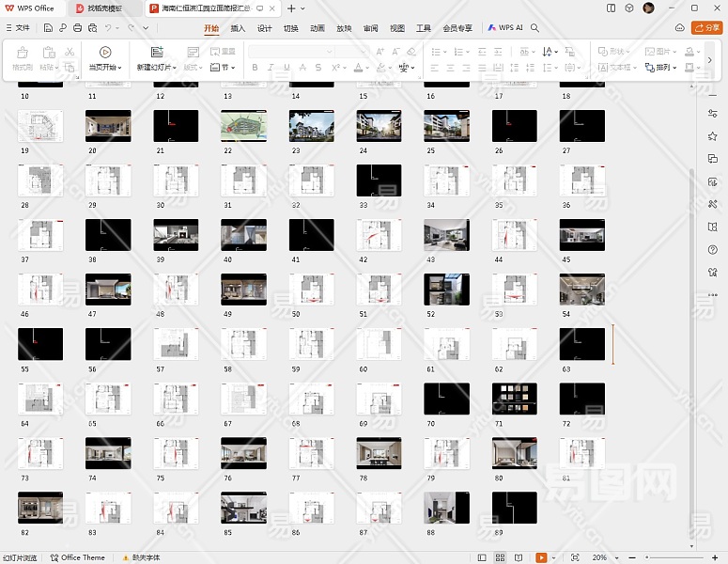The width and height of the screenshot is (728, 564).
Task: Open the 设计 design tab
Action: coord(265,28)
